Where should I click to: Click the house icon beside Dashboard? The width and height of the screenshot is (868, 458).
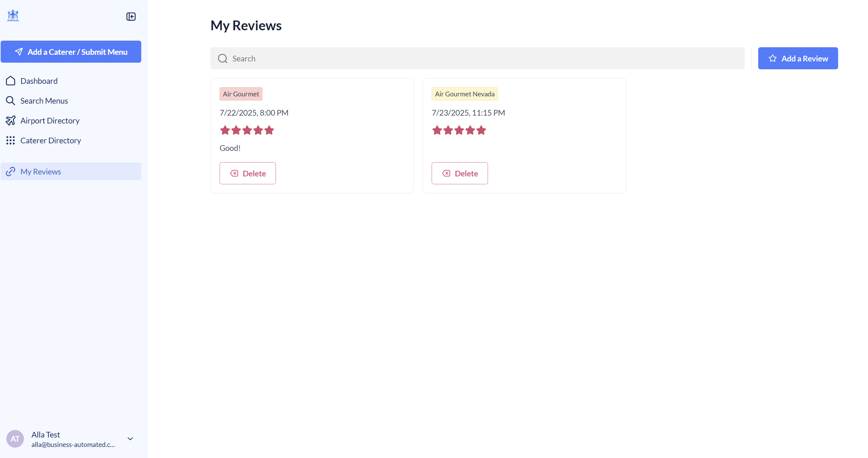[x=10, y=81]
